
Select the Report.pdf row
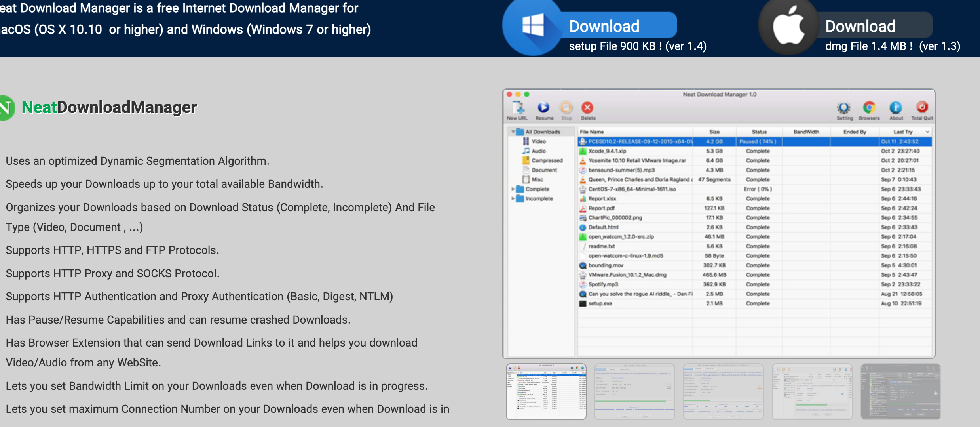pos(755,208)
